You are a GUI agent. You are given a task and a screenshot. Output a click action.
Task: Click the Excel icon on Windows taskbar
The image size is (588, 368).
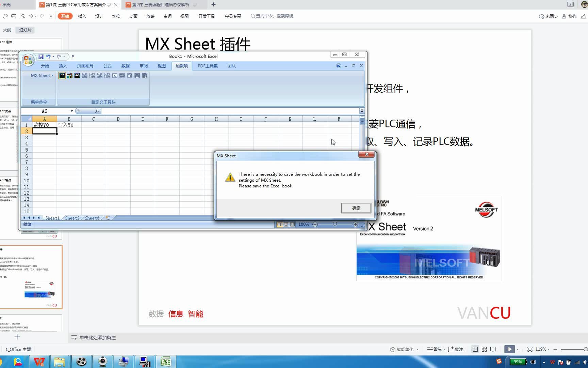click(x=166, y=362)
